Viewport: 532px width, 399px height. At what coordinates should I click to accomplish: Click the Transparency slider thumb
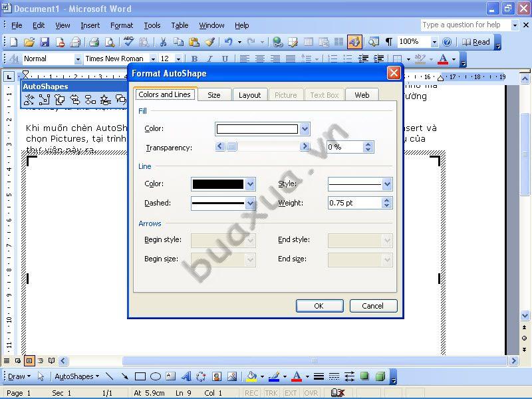(x=231, y=146)
